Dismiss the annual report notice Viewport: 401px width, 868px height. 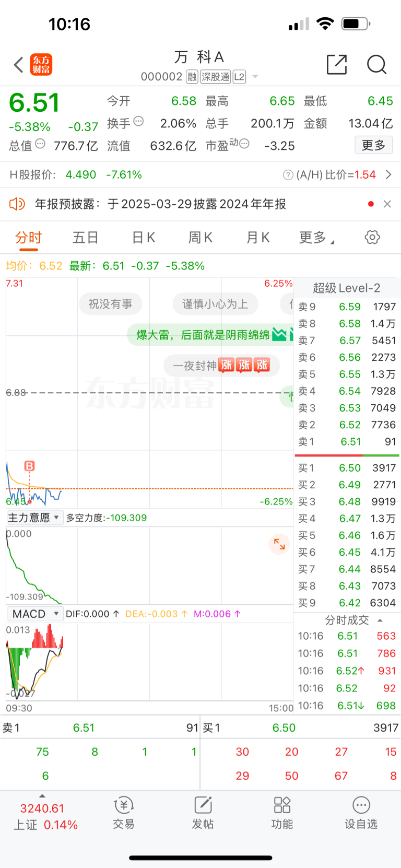coord(387,204)
